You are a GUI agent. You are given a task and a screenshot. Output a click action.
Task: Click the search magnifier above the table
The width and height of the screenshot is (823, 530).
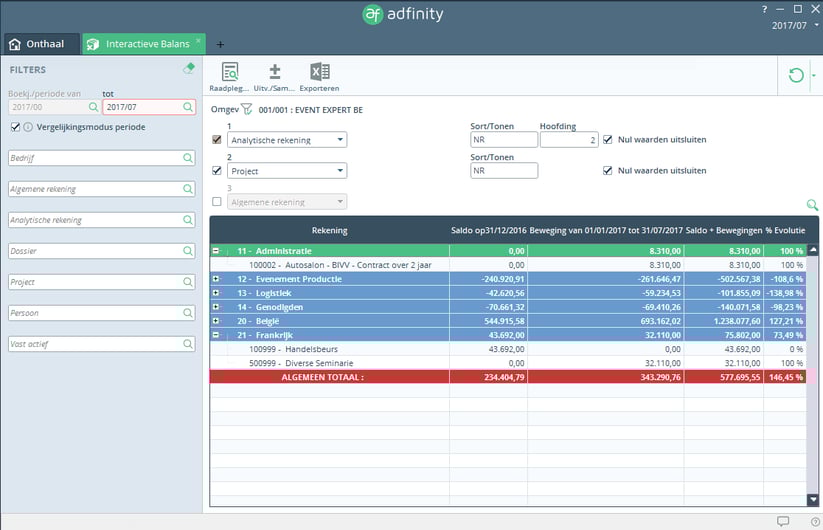(812, 204)
